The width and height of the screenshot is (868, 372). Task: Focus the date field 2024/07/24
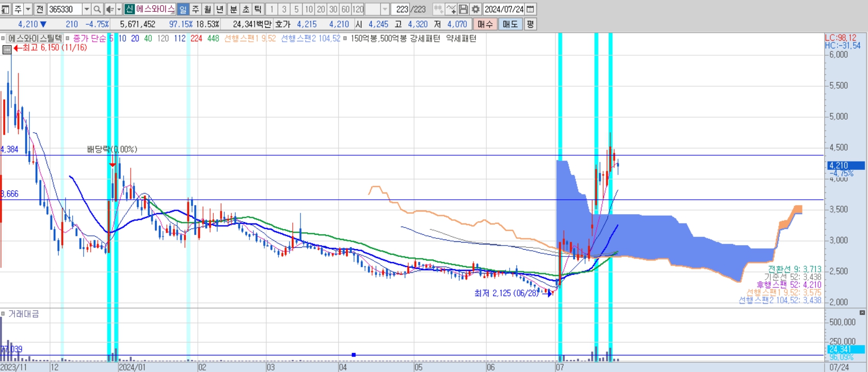tap(504, 9)
